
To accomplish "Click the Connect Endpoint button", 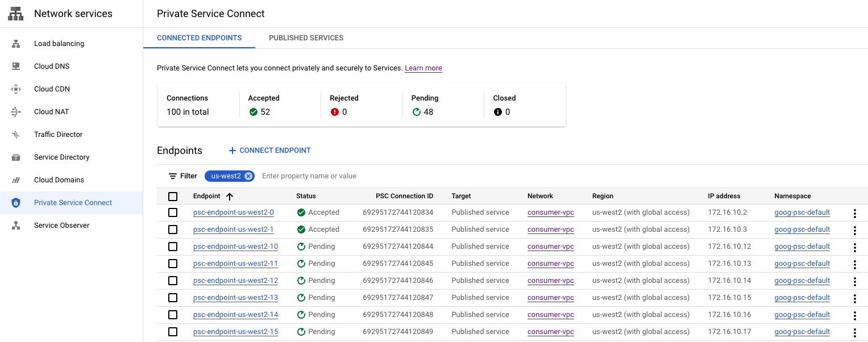I will [x=269, y=151].
